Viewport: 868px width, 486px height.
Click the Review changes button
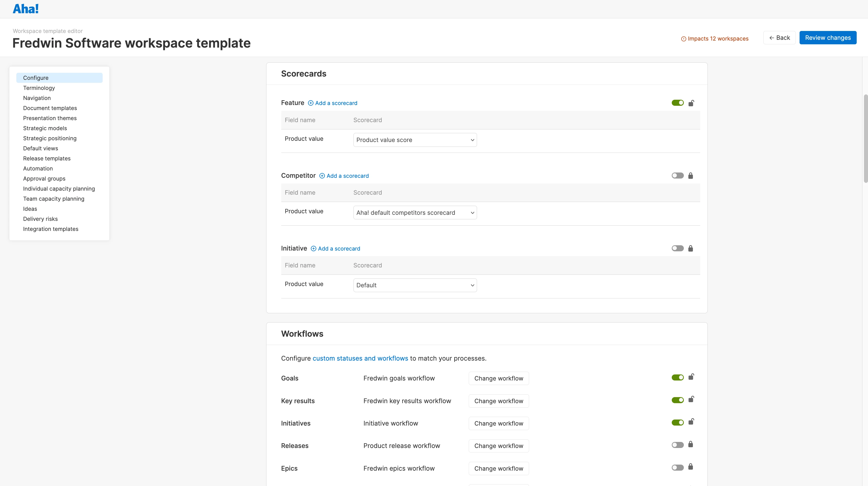pyautogui.click(x=827, y=38)
